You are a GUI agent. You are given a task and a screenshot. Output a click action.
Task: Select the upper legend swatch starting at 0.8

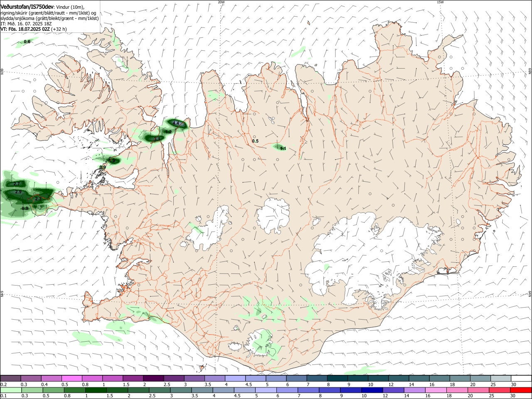click(92, 379)
